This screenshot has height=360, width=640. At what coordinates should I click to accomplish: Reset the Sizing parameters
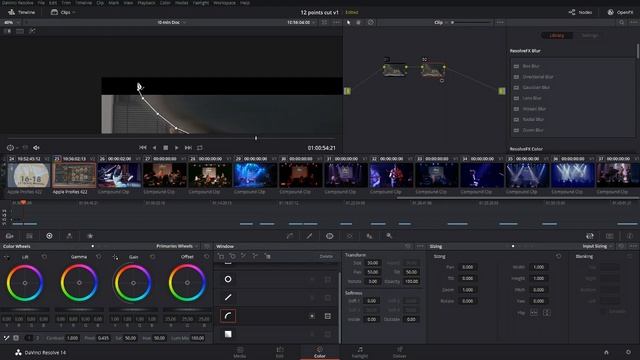click(x=558, y=256)
